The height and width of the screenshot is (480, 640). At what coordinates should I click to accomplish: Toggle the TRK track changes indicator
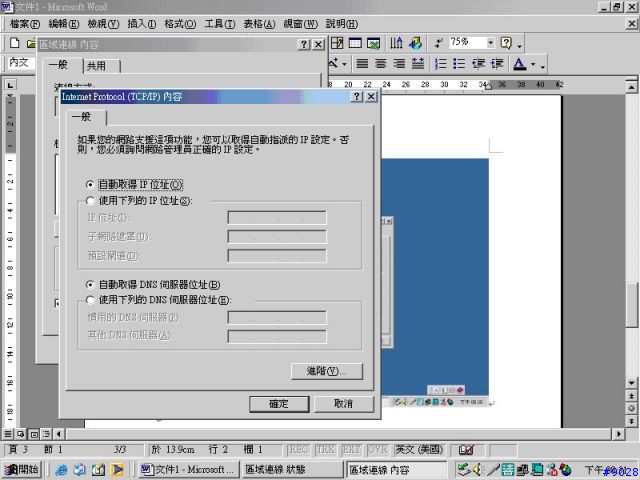pos(325,450)
